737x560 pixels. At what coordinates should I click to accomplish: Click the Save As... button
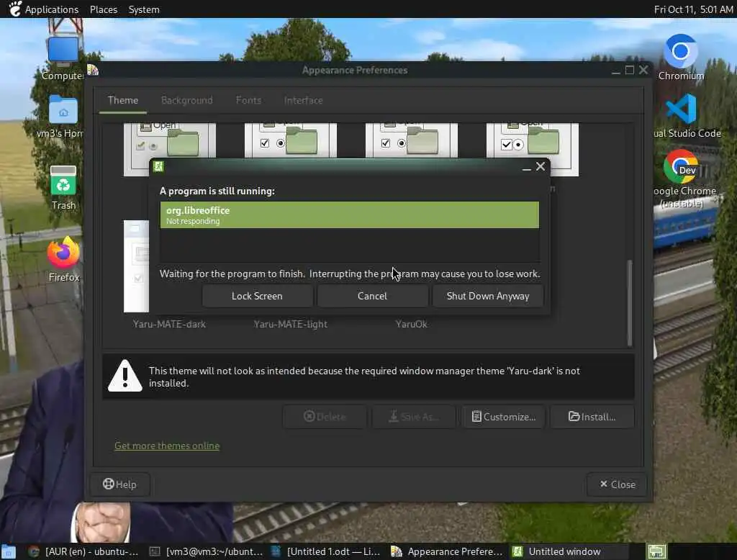click(x=414, y=417)
